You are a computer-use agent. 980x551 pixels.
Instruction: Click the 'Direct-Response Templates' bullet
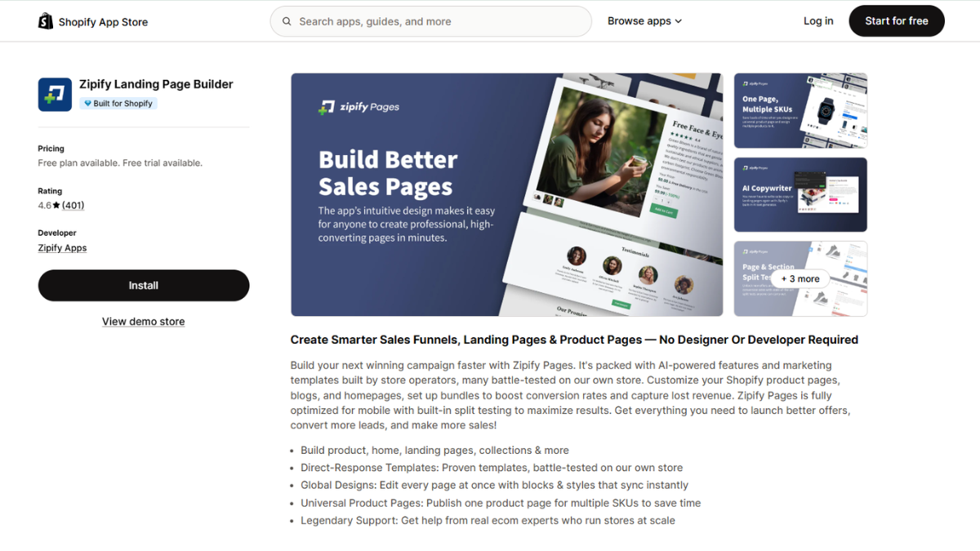point(492,468)
